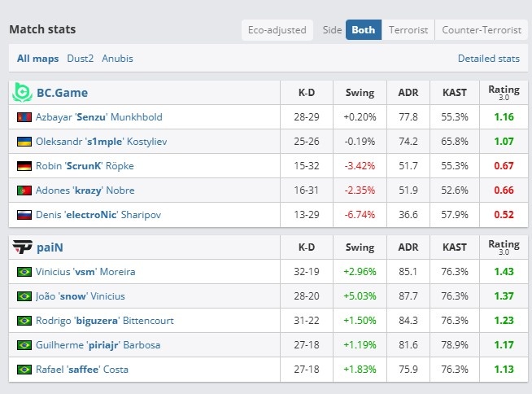This screenshot has width=532, height=394.
Task: Click the Brazilian flag beside vsm
Action: (24, 272)
